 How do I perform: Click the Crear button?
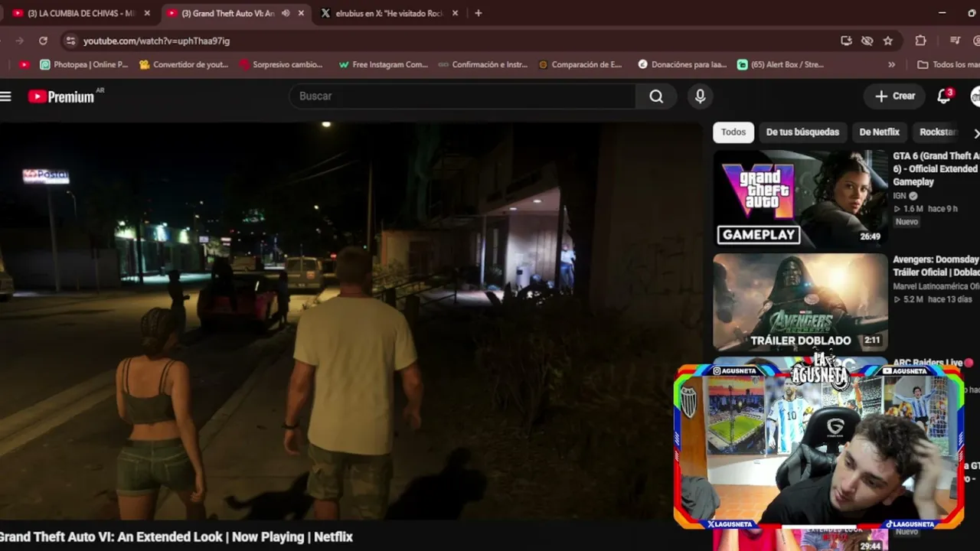pos(895,96)
